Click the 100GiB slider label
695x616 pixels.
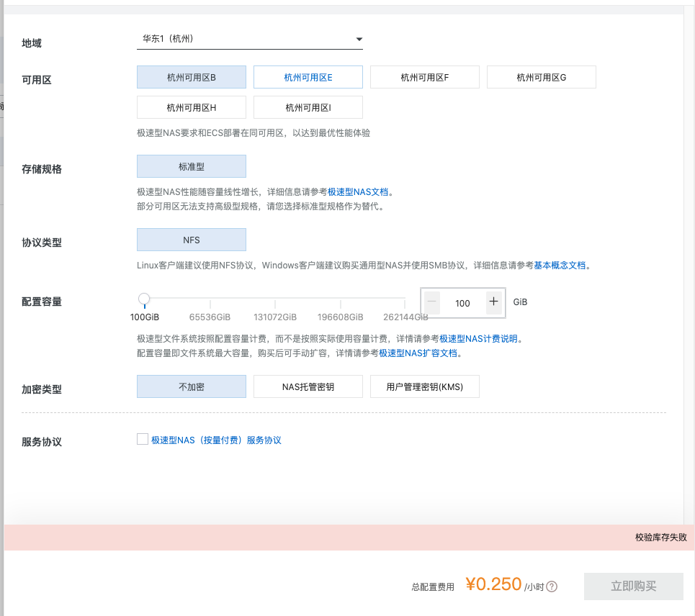click(145, 317)
